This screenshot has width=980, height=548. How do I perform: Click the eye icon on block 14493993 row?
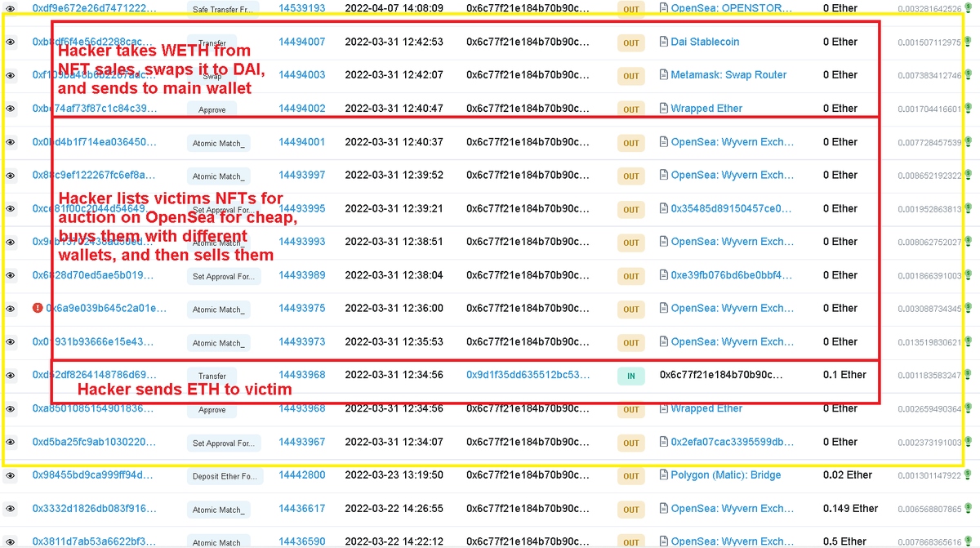point(11,242)
